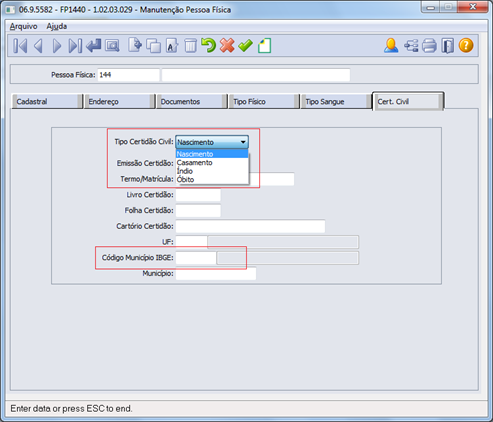Choose Óbito from the dropdown list
Viewport: 493px width, 422px height.
coord(212,179)
